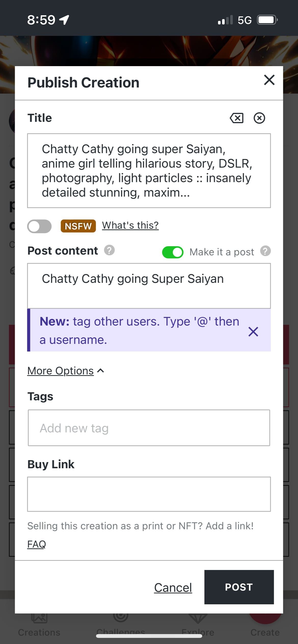Click the chevron next to More Options
The width and height of the screenshot is (298, 644).
101,371
